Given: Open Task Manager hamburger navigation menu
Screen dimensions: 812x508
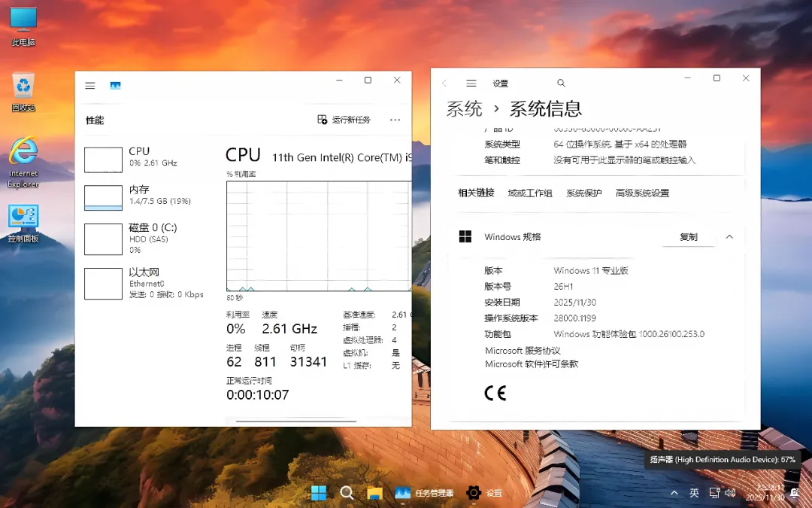Looking at the screenshot, I should 90,86.
